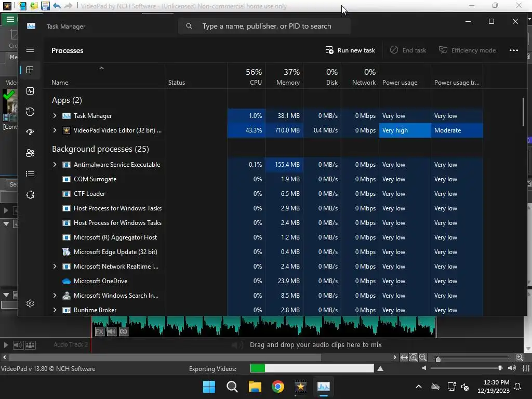The height and width of the screenshot is (399, 532).
Task: Select Processes page icon in sidebar
Action: coord(30,70)
